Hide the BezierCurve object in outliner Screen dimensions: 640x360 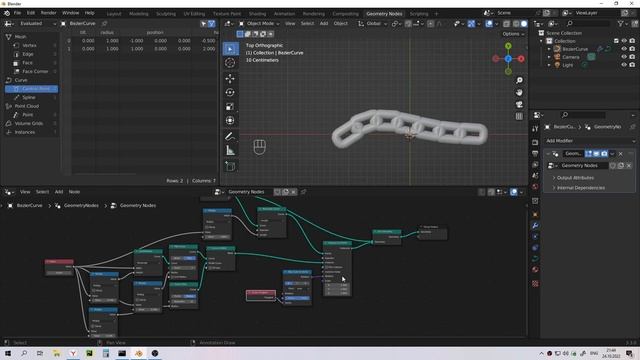coord(624,49)
